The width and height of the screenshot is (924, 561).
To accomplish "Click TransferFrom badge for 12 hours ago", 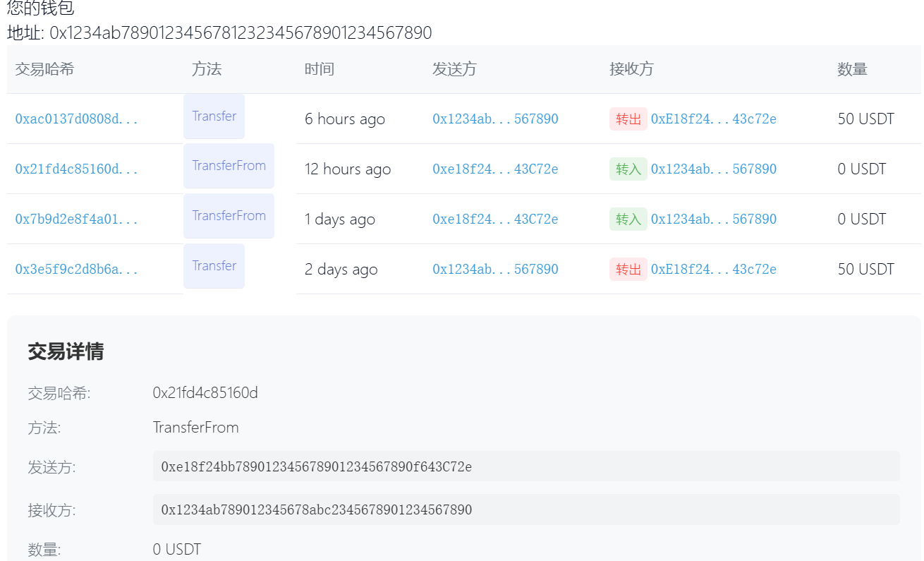I will 229,166.
